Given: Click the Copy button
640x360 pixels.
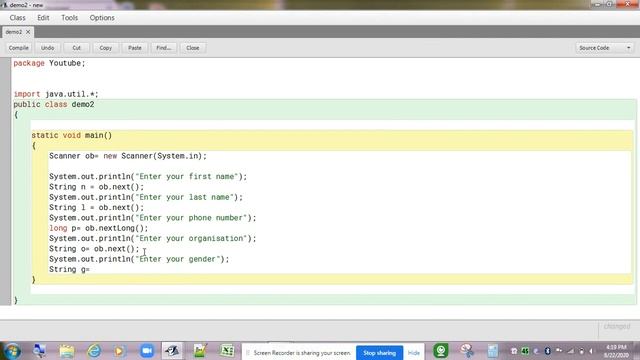Looking at the screenshot, I should tap(105, 48).
